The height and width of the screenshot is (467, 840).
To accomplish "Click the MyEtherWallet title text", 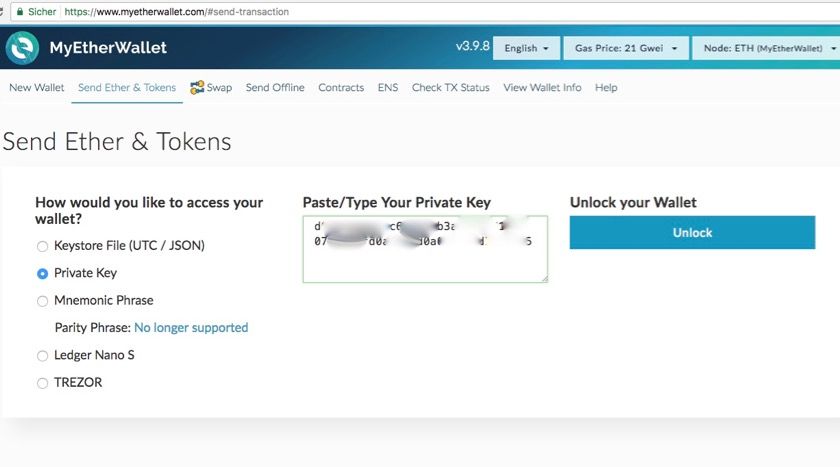I will click(x=108, y=48).
